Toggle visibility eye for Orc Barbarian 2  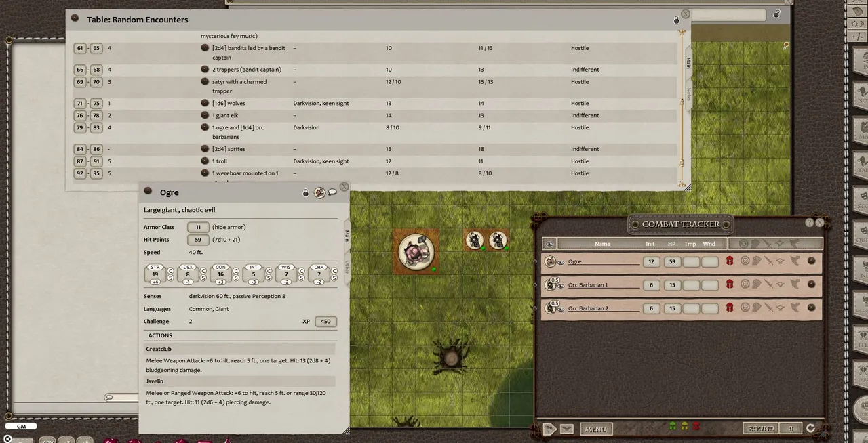(x=561, y=309)
